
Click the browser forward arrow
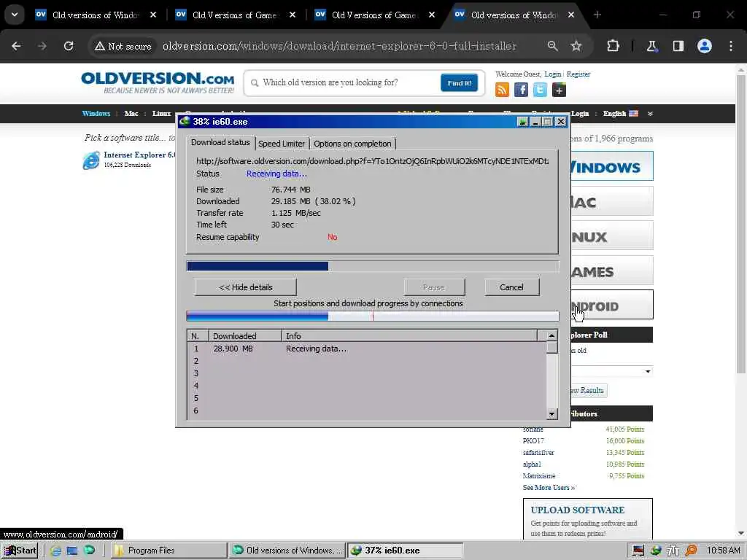pyautogui.click(x=42, y=46)
